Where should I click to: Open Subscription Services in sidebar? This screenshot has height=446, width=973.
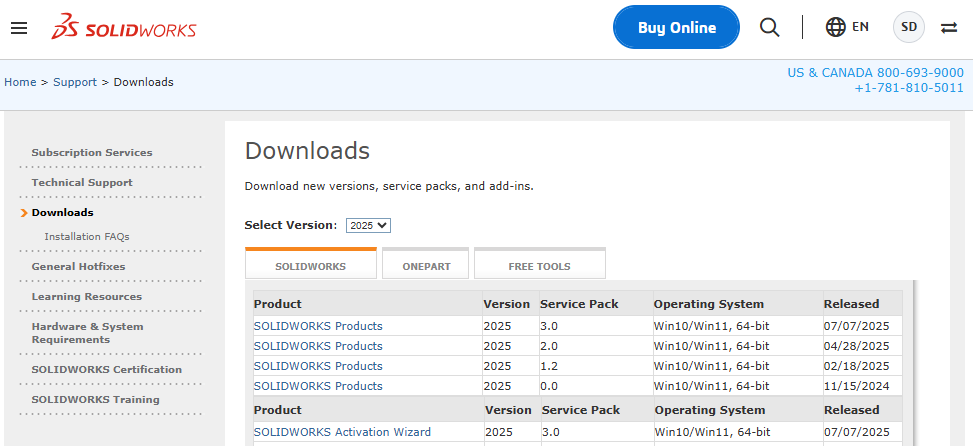coord(92,153)
